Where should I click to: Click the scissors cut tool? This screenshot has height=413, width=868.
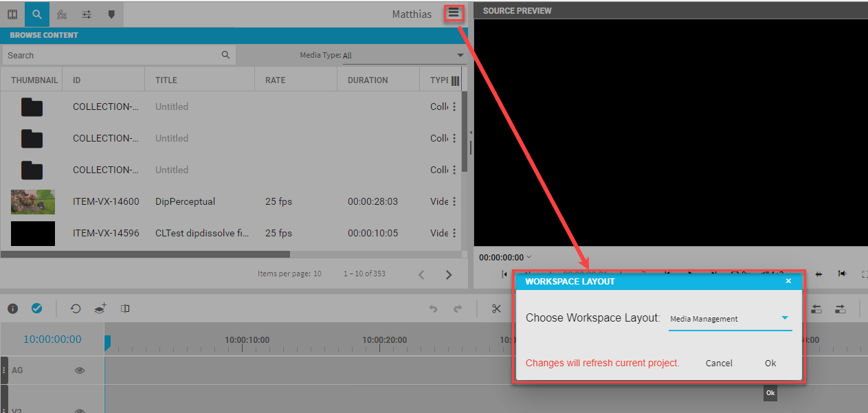[496, 309]
